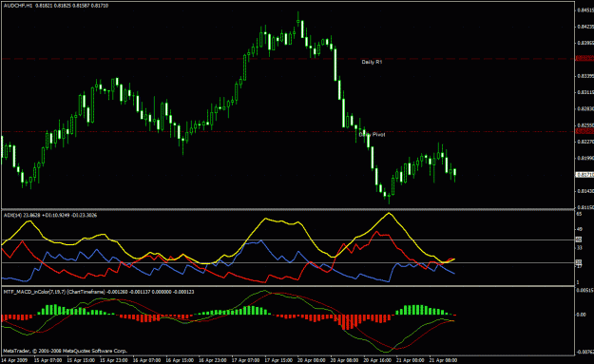Click the "17 Apr 15:00" time label
Image resolution: width=594 pixels, height=364 pixels.
click(x=278, y=360)
